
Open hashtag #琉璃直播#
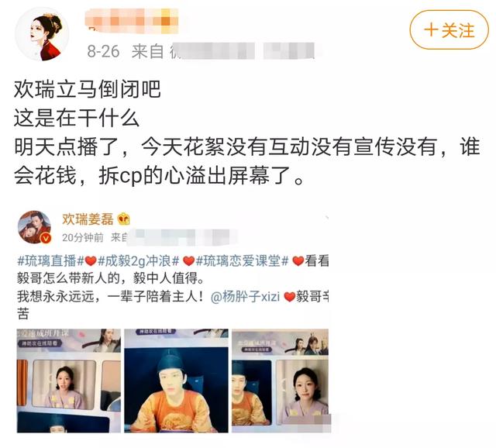click(50, 261)
